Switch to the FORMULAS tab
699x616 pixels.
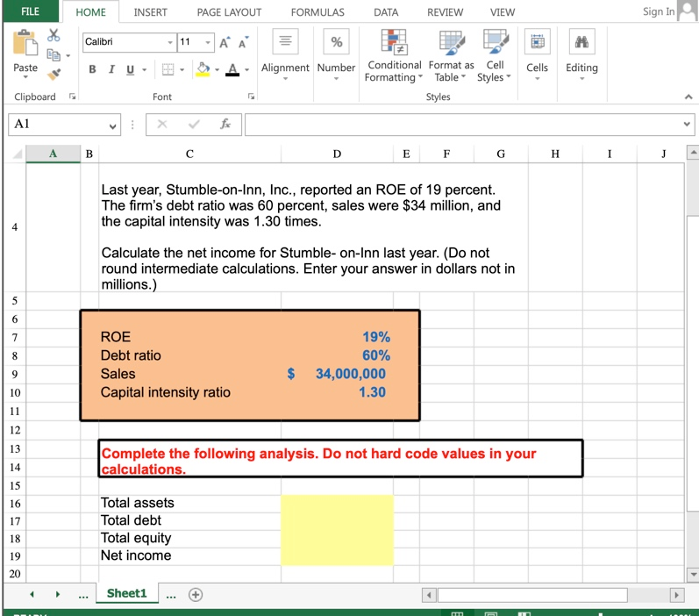pyautogui.click(x=317, y=12)
